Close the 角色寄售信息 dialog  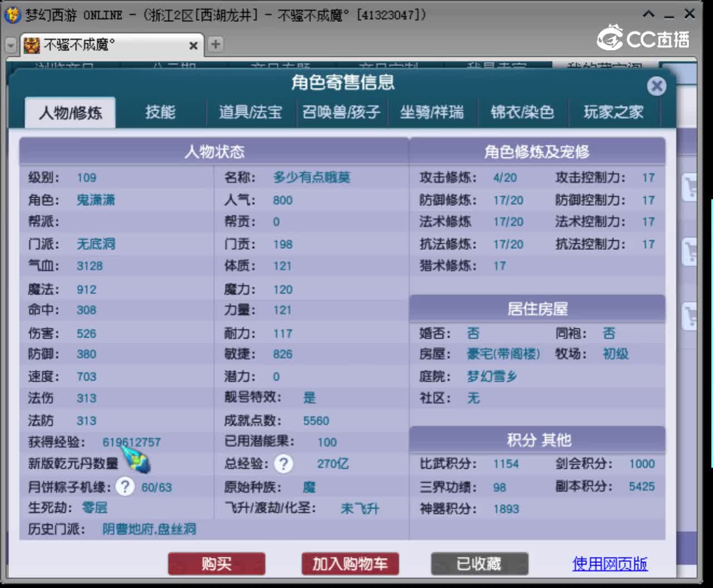657,86
